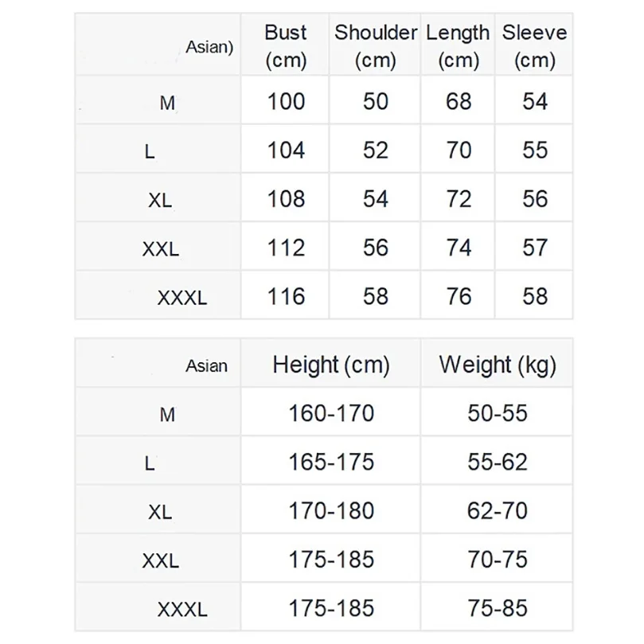This screenshot has width=644, height=644.
Task: Click bust value 100 for size M
Action: 286,101
